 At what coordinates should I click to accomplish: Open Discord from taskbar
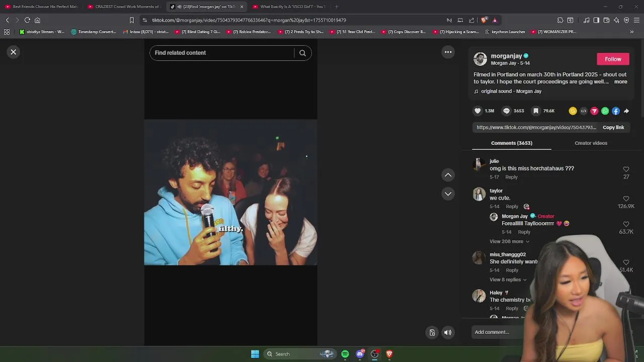click(360, 354)
